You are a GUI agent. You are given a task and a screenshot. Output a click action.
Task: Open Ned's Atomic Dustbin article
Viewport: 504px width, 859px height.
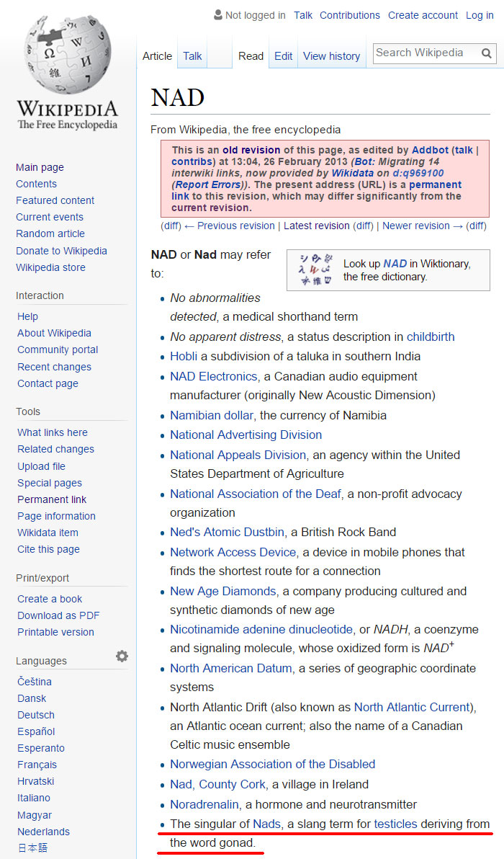227,532
